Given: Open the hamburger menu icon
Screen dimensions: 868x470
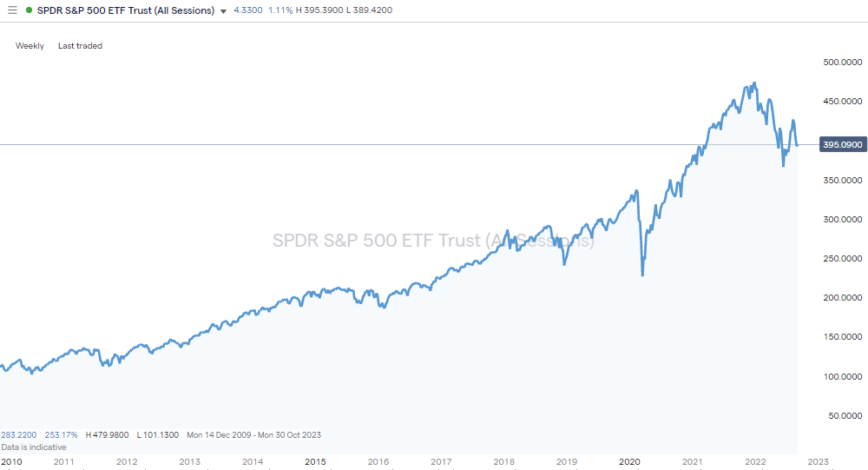Looking at the screenshot, I should pos(12,10).
